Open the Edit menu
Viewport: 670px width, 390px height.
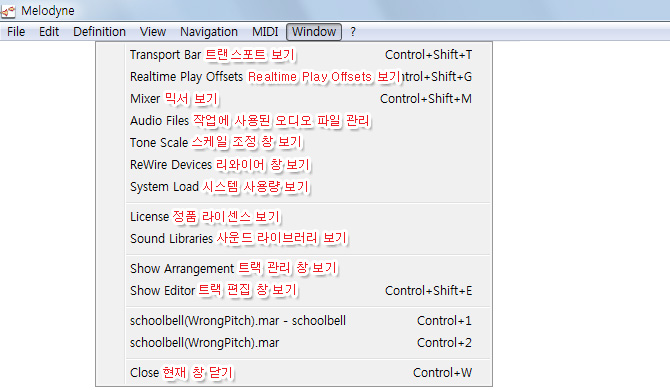coord(49,32)
